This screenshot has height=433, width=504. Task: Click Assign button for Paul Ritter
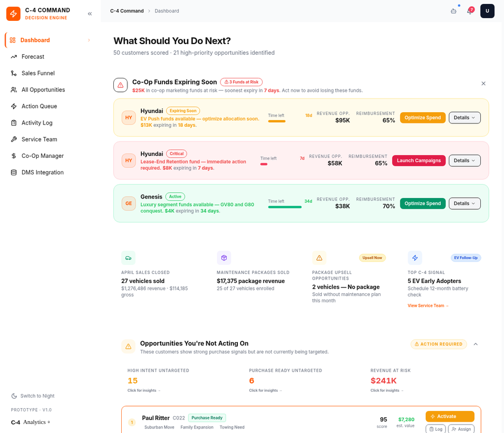pos(461,429)
